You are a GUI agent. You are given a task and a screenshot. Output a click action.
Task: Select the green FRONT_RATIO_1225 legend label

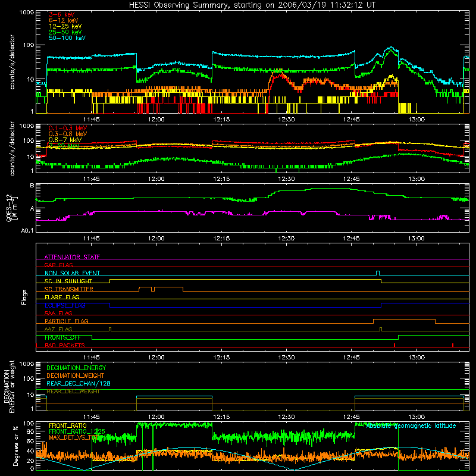click(77, 431)
